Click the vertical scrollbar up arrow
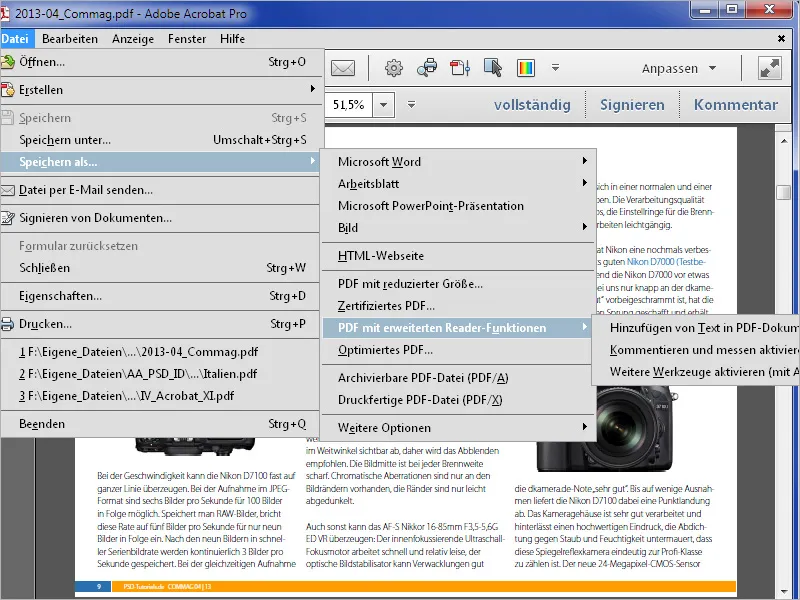The width and height of the screenshot is (800, 600). (784, 140)
